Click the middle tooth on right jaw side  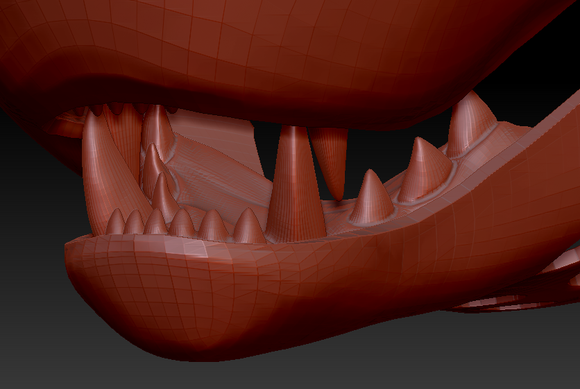[x=425, y=170]
